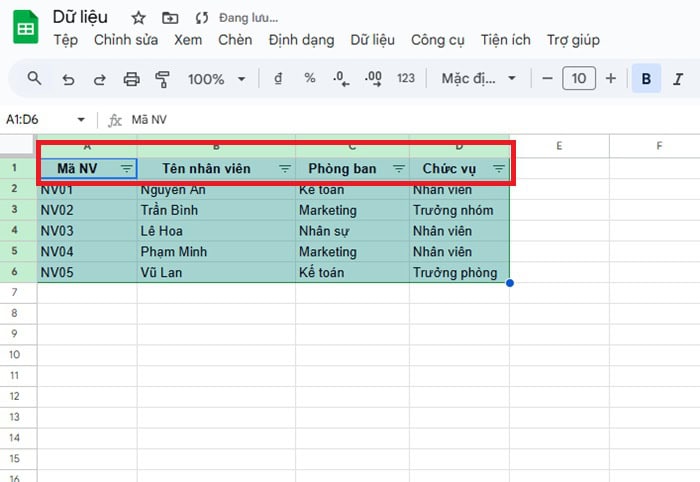Open filter dropdown in Phòng ban header

(x=399, y=169)
